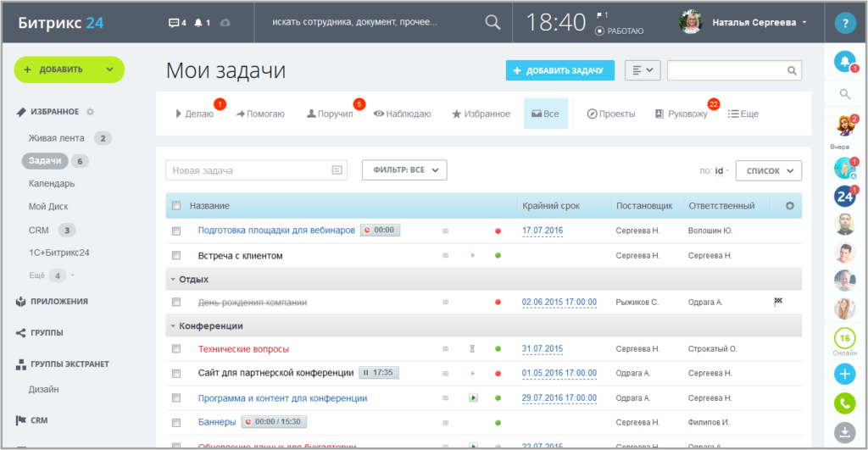Viewport: 868px width, 450px height.
Task: Open the task list settings gear icon
Action: click(x=790, y=206)
